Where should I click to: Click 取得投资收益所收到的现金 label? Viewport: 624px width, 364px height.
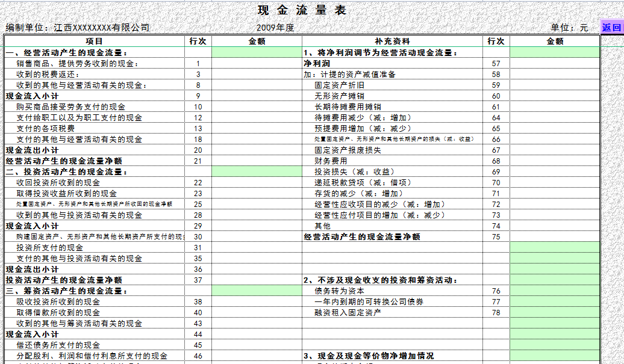point(66,194)
